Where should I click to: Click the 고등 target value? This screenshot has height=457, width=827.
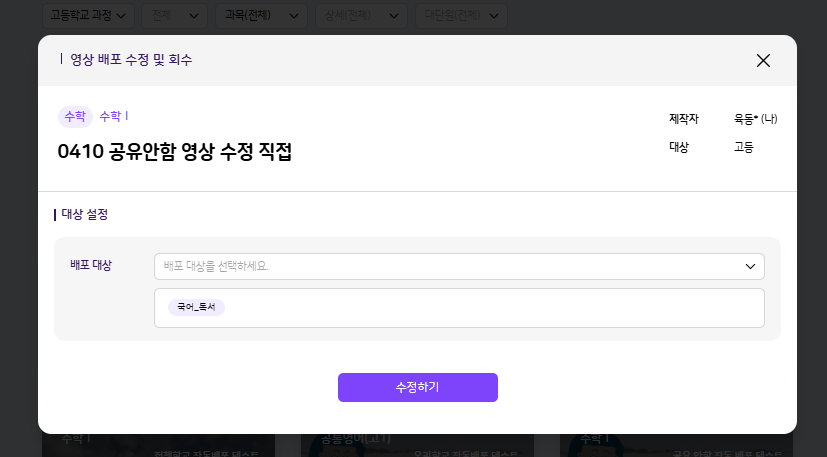pos(743,147)
